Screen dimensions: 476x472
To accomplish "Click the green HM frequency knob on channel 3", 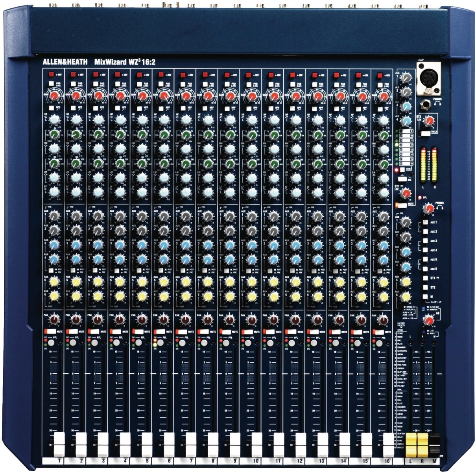I will click(x=99, y=135).
